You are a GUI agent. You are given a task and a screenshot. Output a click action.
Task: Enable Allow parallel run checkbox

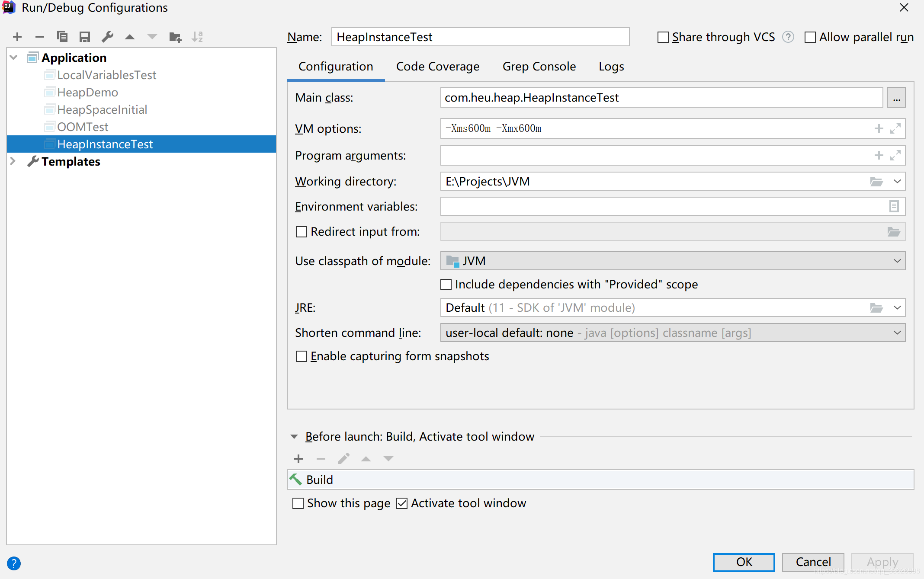[809, 37]
